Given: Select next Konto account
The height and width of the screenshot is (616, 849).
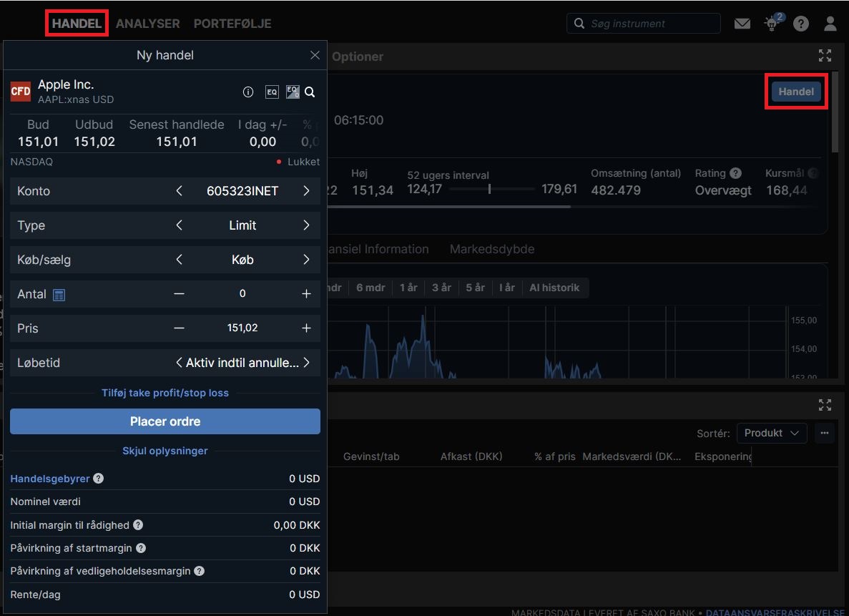Looking at the screenshot, I should point(306,191).
